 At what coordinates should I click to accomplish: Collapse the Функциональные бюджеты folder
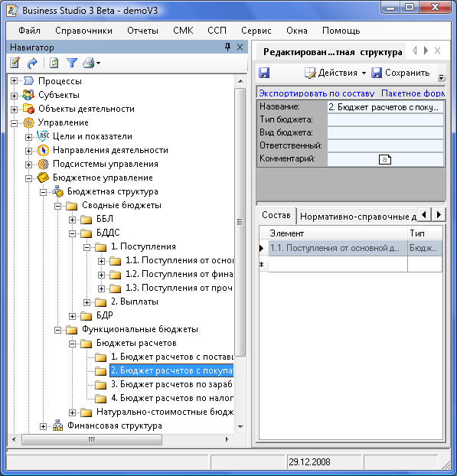[x=57, y=330]
